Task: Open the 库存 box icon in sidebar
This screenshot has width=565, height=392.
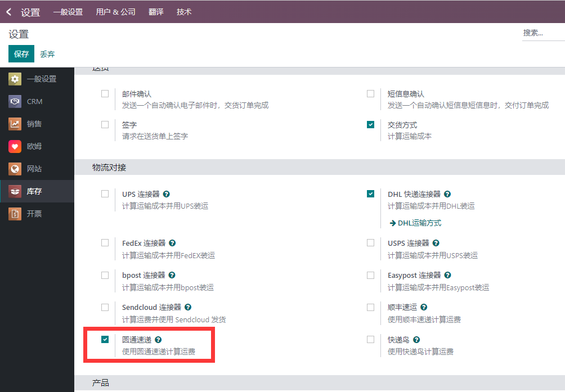Action: click(x=15, y=191)
